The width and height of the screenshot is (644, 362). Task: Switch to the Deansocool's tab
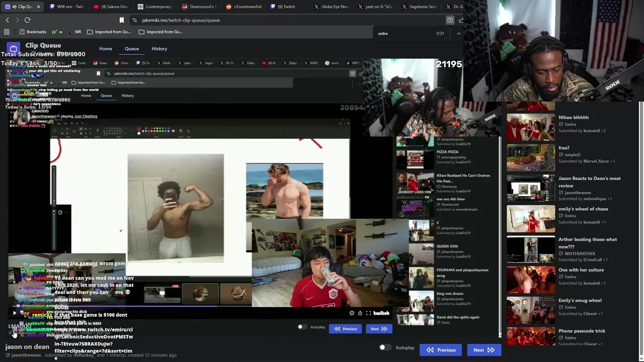(199, 7)
